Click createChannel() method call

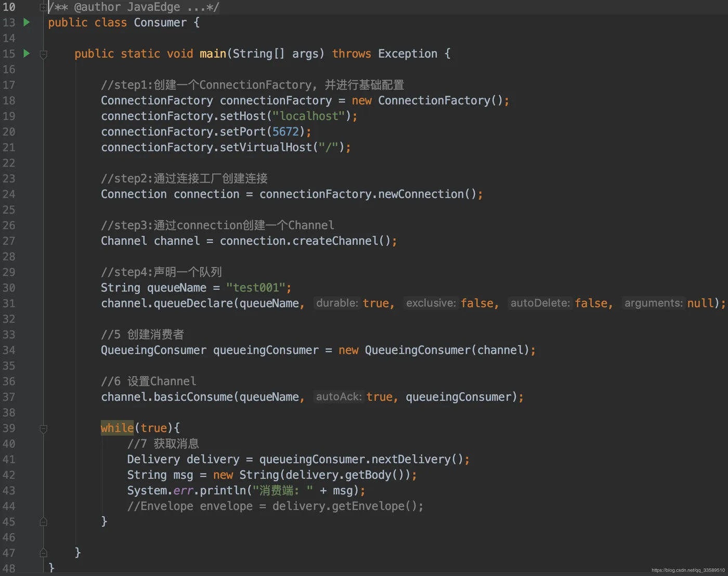pos(341,241)
